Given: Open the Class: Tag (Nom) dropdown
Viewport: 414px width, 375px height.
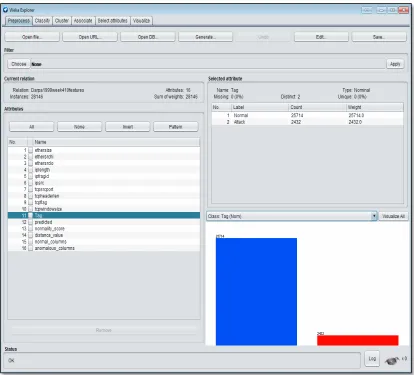Looking at the screenshot, I should tap(292, 216).
